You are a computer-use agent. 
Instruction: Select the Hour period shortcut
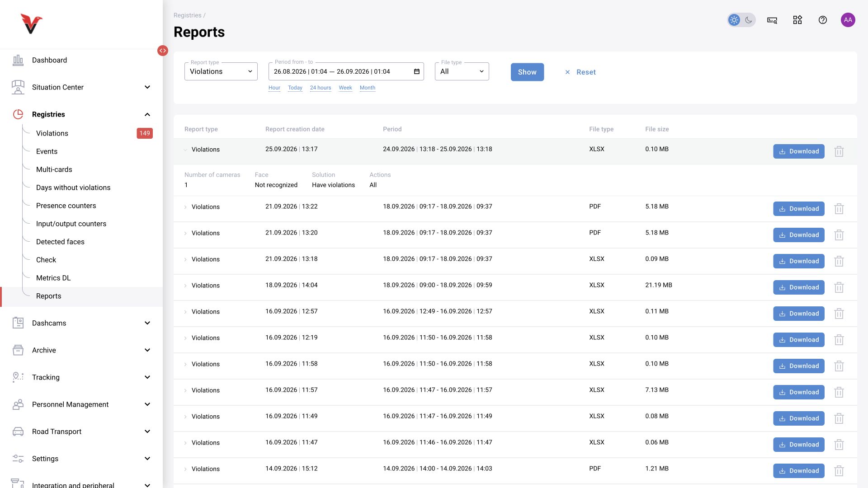(274, 88)
